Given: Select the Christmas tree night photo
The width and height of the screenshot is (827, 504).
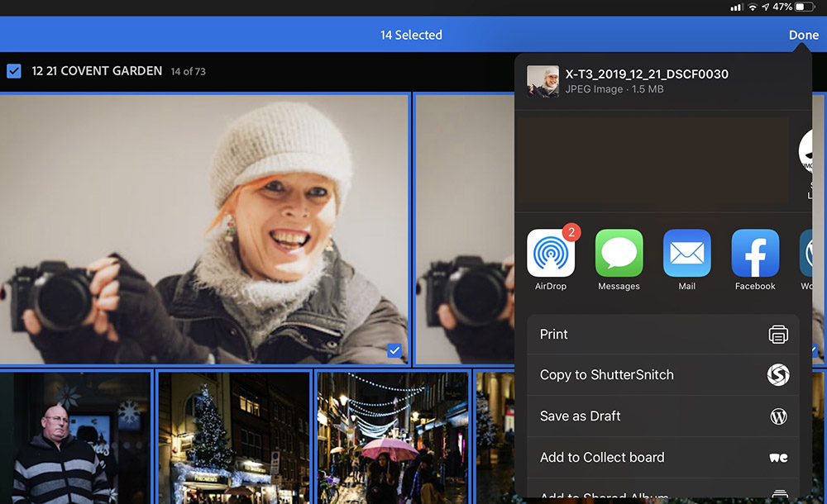Looking at the screenshot, I should [x=233, y=438].
